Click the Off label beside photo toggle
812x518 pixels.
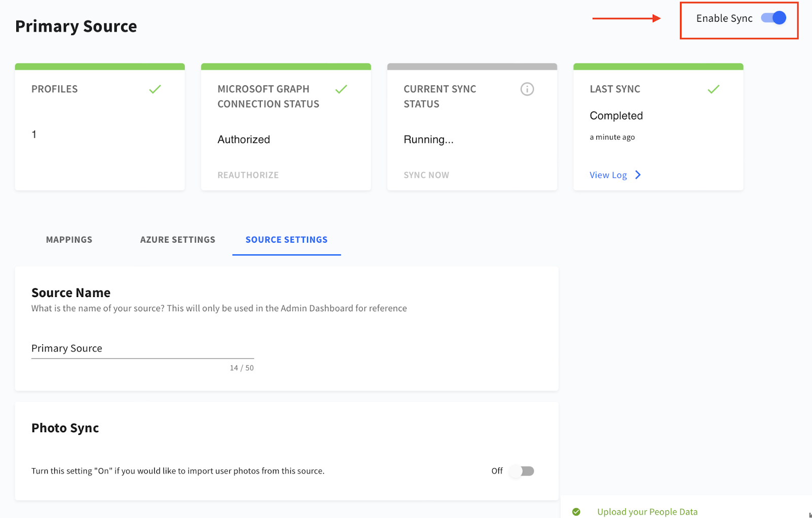(x=497, y=471)
